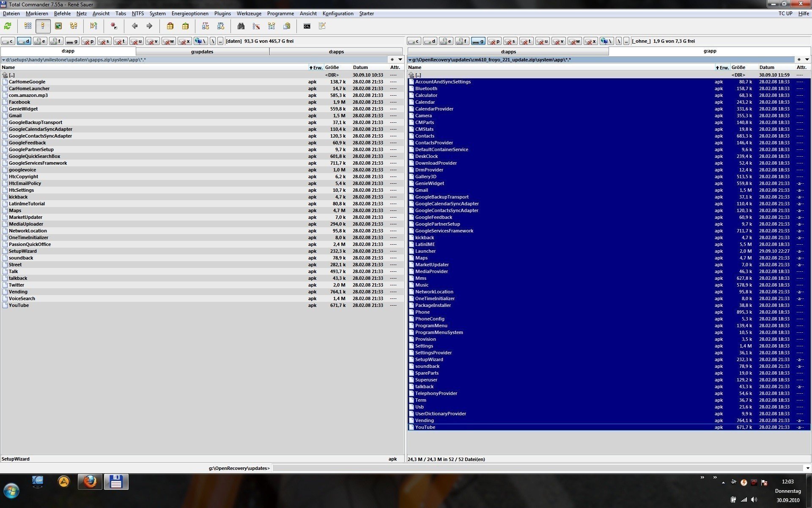Select the Full details view icon
Screen dimensions: 812x508
point(43,26)
